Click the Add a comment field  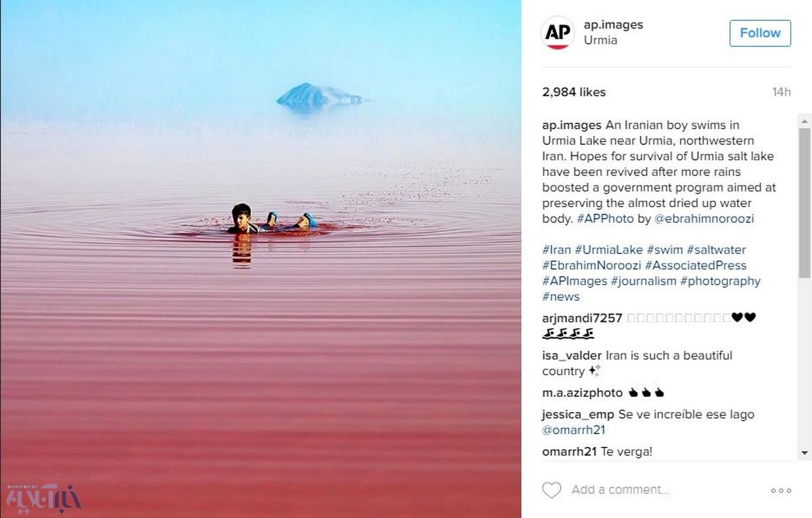pos(620,490)
